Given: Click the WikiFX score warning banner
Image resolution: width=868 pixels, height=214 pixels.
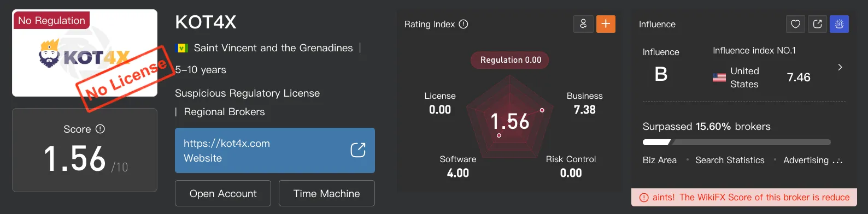Looking at the screenshot, I should (x=744, y=198).
